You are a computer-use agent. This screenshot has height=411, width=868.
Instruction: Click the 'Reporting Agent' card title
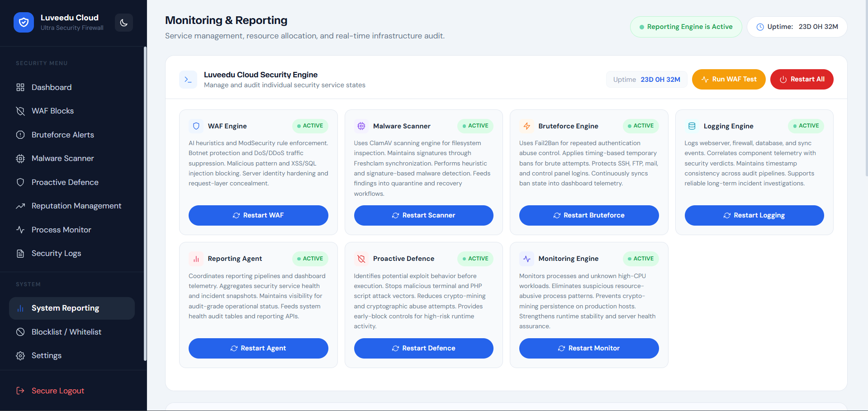[x=235, y=259]
